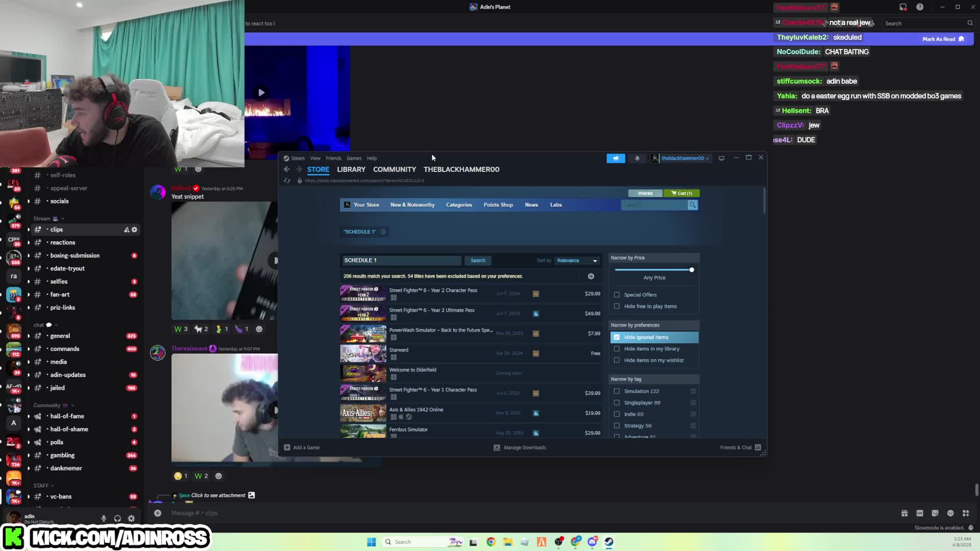Viewport: 980px width, 551px height.
Task: Mute microphone in Discord user panel
Action: 104,518
